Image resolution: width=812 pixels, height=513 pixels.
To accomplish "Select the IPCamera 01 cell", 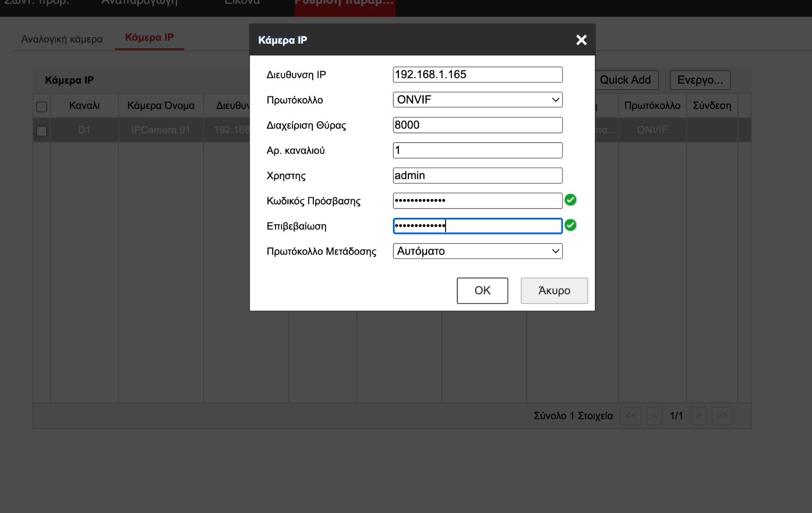I will click(x=161, y=130).
